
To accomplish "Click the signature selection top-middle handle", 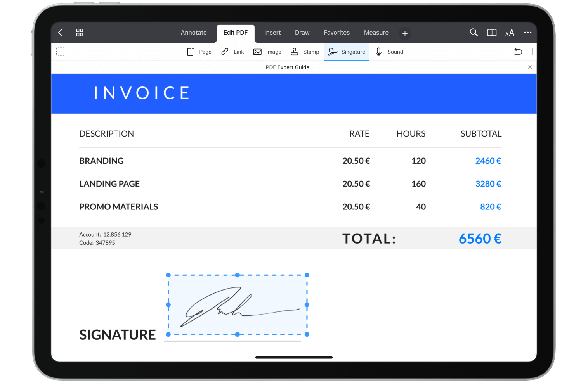I will tap(238, 275).
